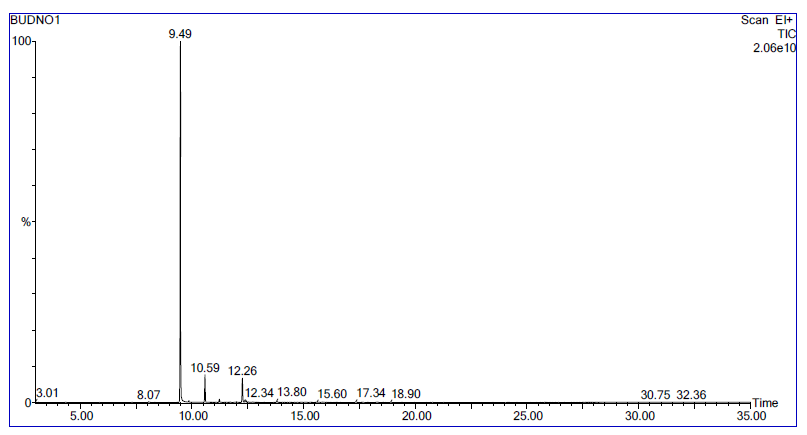Click the 3.01 peak label

point(47,393)
